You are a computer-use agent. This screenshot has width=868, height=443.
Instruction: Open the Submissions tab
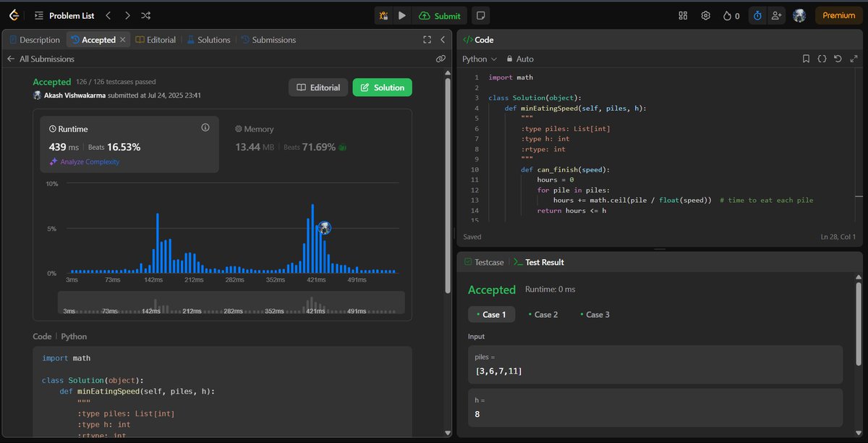[x=268, y=40]
